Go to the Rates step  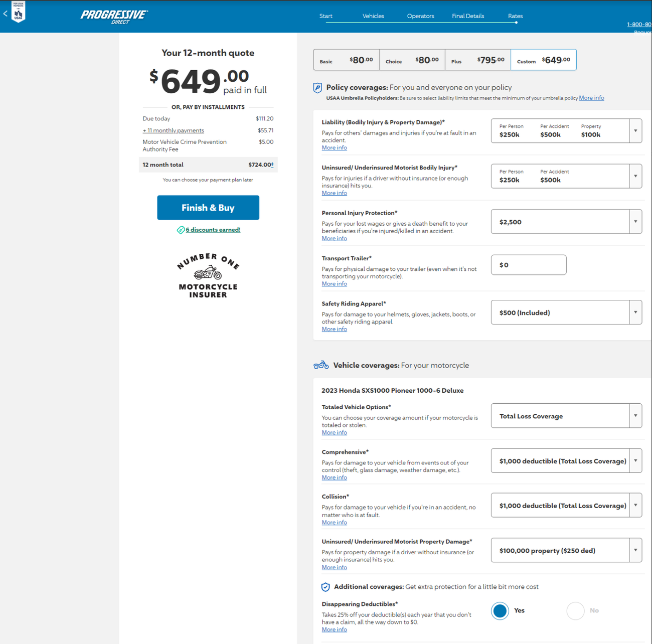pos(515,16)
